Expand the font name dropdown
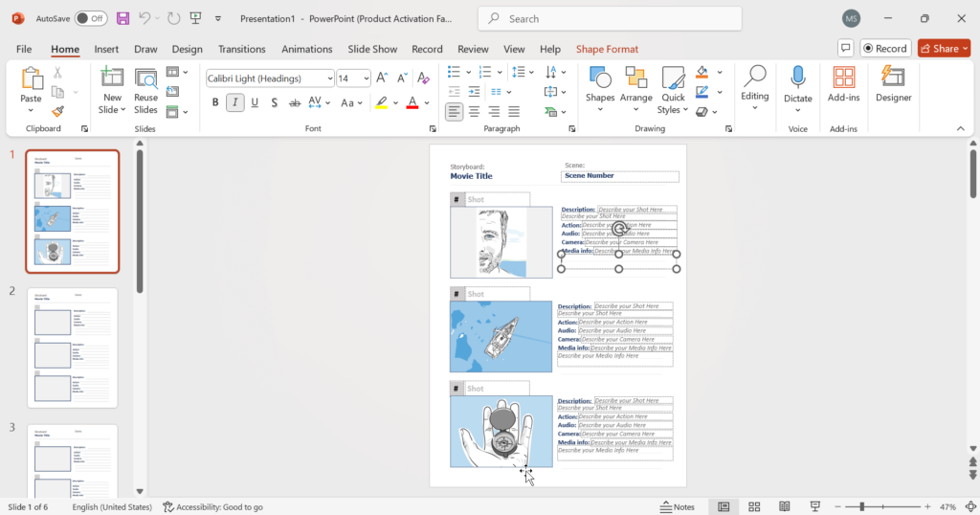 pyautogui.click(x=329, y=78)
